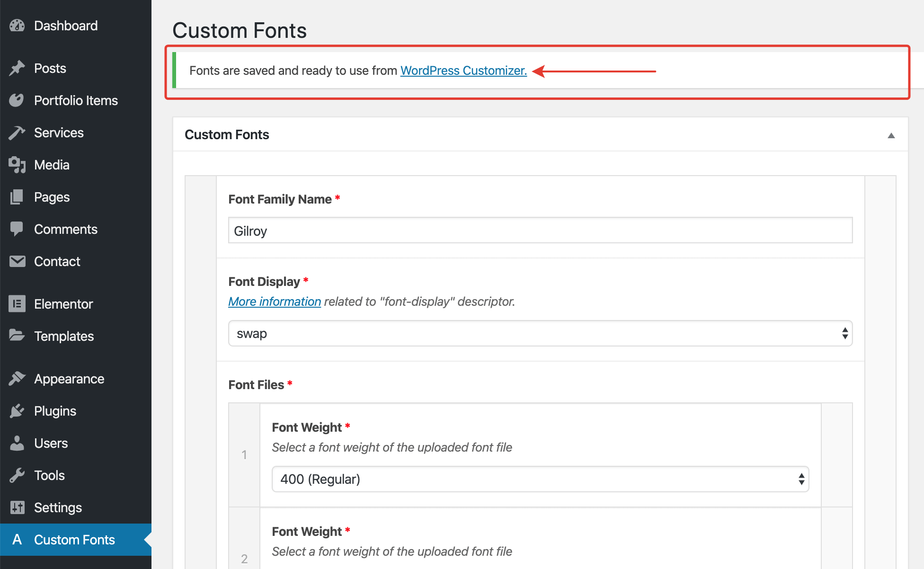The width and height of the screenshot is (924, 569).
Task: Go to the Pages menu
Action: (x=52, y=197)
